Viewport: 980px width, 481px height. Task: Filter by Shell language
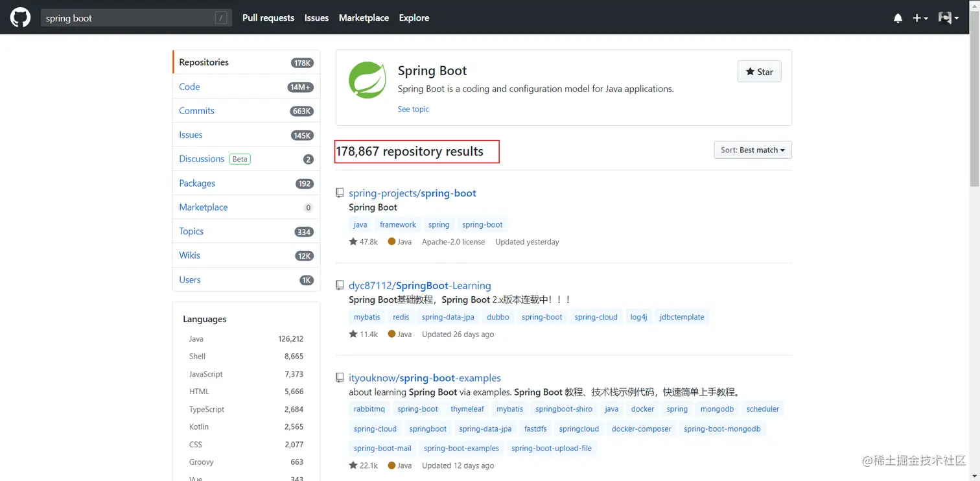pos(246,357)
